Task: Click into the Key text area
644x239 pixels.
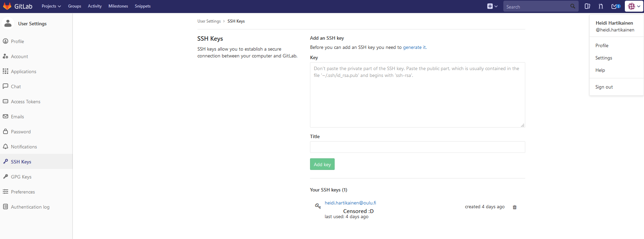Action: point(417,95)
